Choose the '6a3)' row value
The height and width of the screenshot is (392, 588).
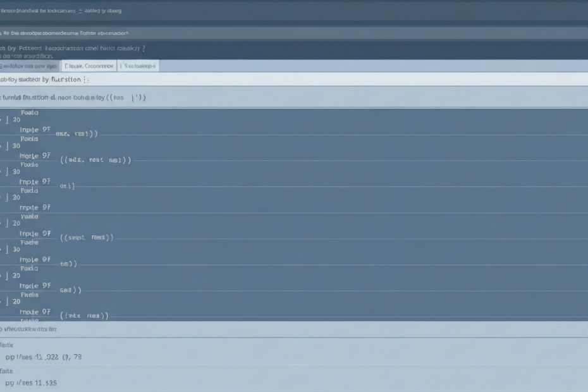tap(68, 264)
